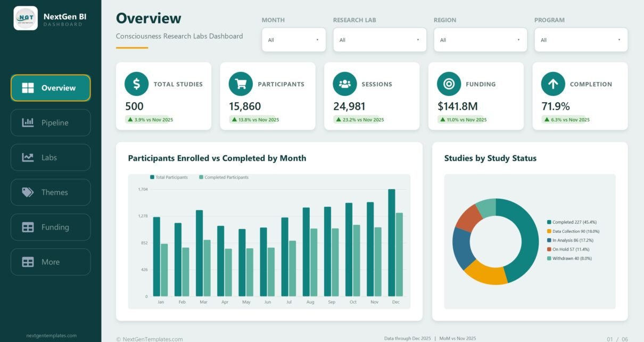Image resolution: width=644 pixels, height=342 pixels.
Task: Open the More menu item
Action: [x=51, y=262]
